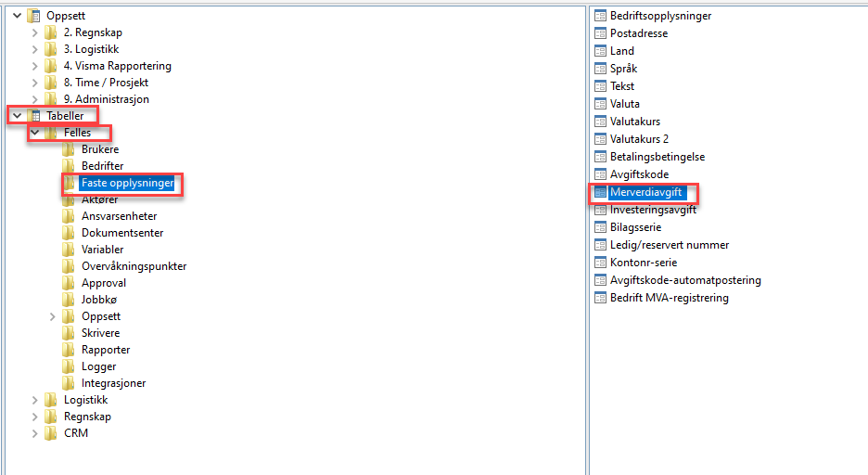Select the 4. Visma Rapportering item
The image size is (868, 475).
click(x=118, y=66)
